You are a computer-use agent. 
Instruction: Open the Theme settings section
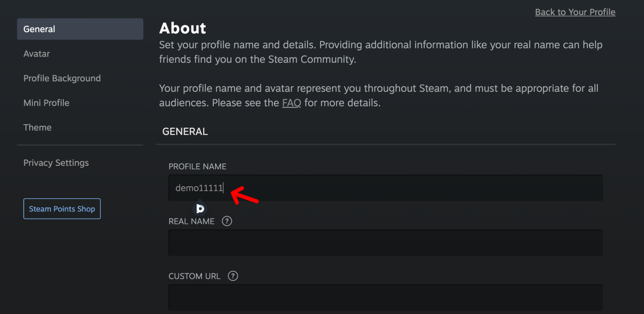point(37,127)
